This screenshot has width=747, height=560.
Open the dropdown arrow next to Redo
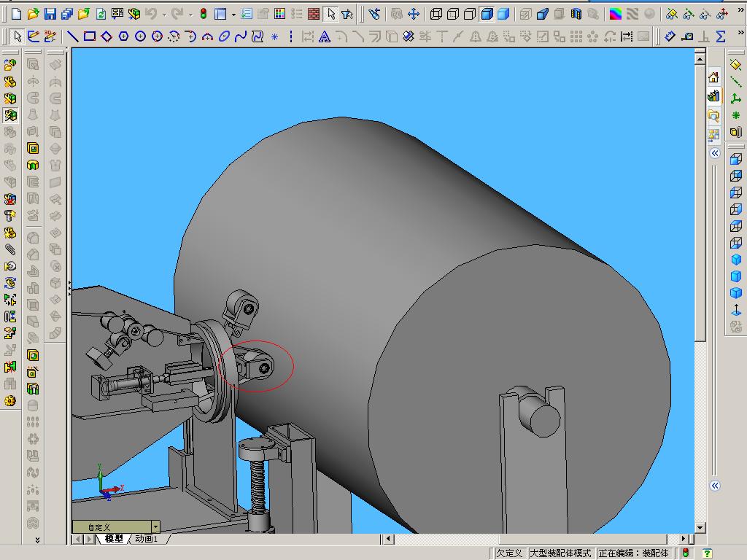(190, 15)
